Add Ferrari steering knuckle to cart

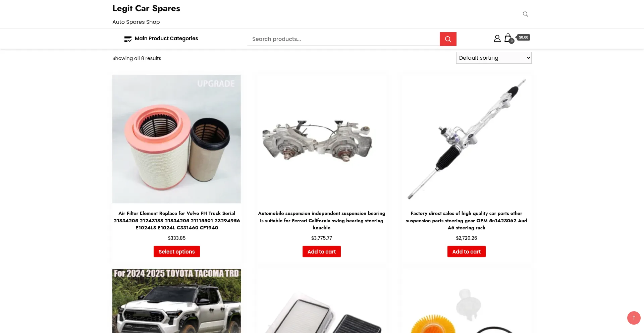322,252
